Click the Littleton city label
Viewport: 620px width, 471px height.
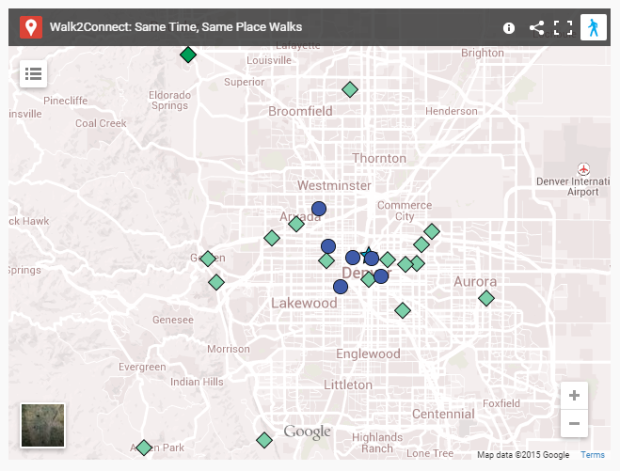(x=348, y=385)
